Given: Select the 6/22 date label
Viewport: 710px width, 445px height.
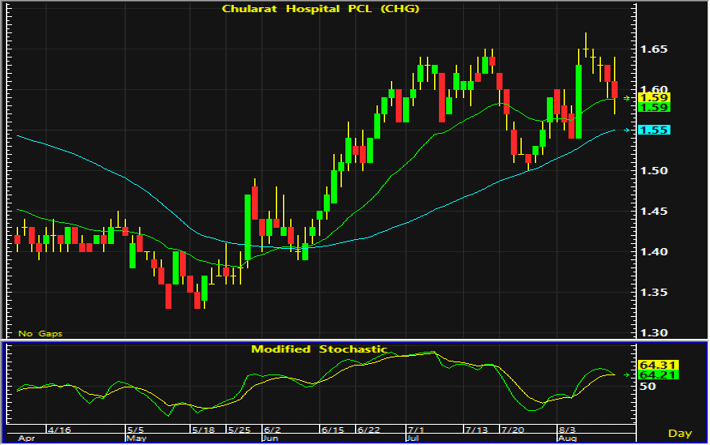Looking at the screenshot, I should point(368,430).
